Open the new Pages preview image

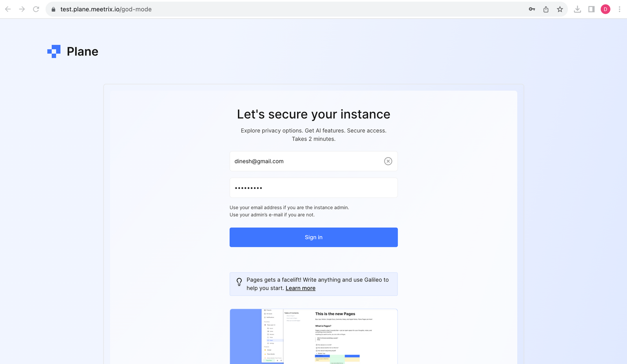[x=313, y=336]
